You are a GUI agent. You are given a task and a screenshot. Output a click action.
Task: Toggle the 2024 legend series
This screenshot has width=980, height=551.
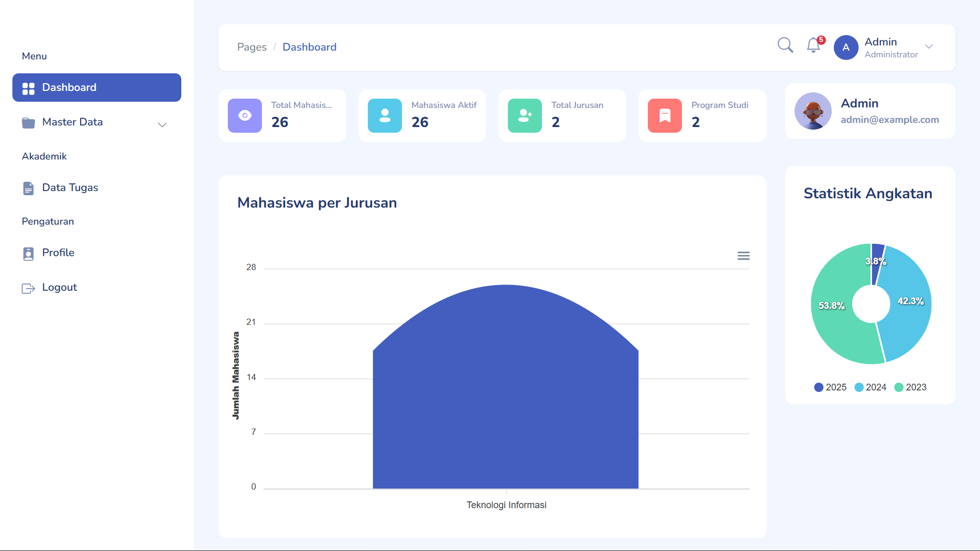[x=870, y=387]
